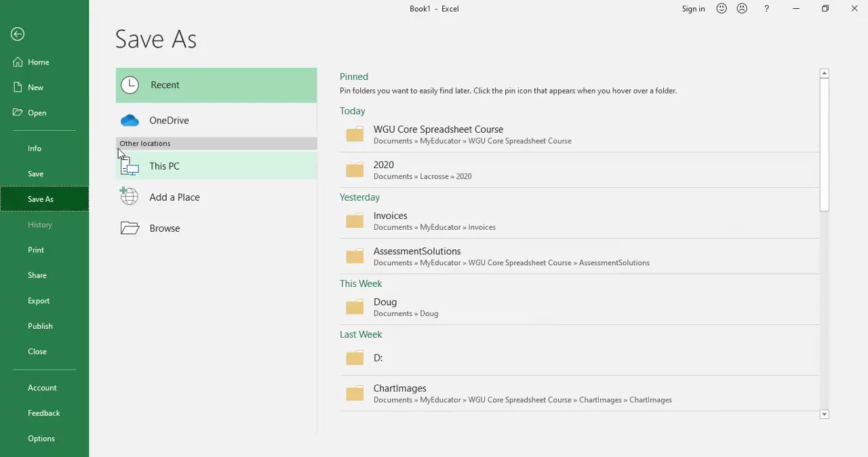Select the Invoices folder name
Image resolution: width=868 pixels, height=457 pixels.
click(390, 216)
